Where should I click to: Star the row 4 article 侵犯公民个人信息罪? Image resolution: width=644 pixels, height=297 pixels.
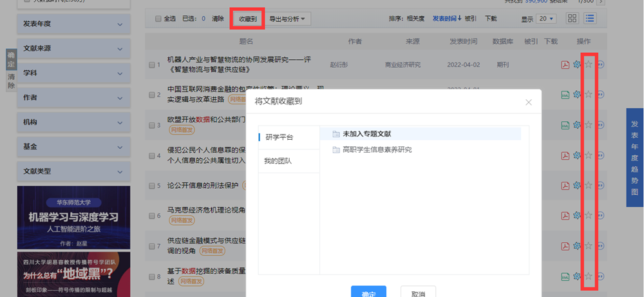588,155
